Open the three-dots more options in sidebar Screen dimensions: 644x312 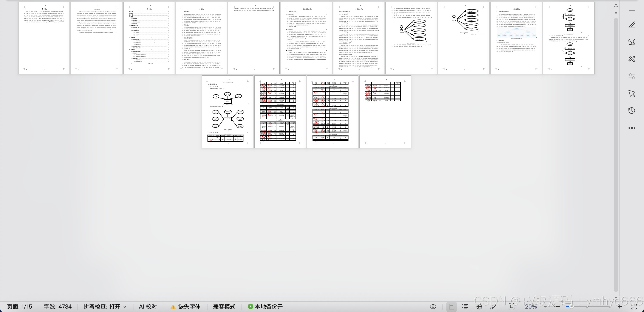tap(632, 128)
